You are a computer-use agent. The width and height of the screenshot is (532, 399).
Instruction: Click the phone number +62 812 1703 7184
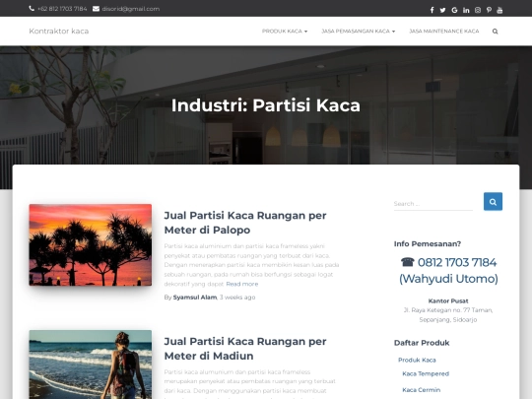pos(62,9)
